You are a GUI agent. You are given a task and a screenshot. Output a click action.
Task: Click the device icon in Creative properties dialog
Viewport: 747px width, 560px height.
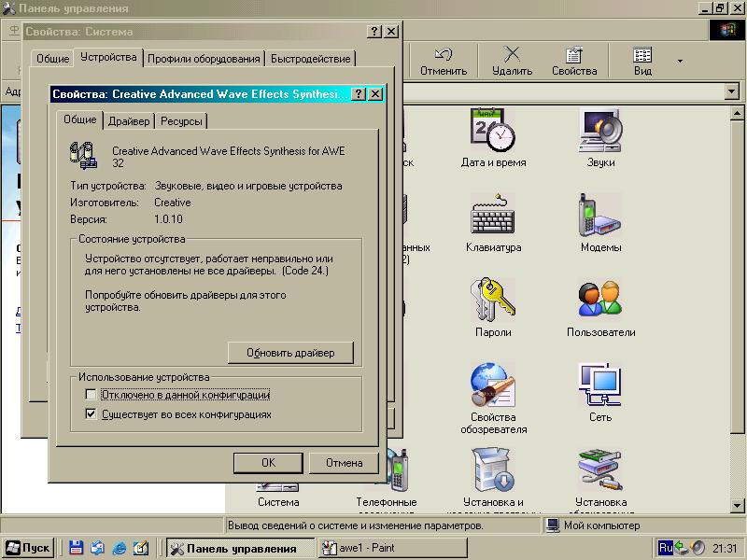click(x=83, y=155)
